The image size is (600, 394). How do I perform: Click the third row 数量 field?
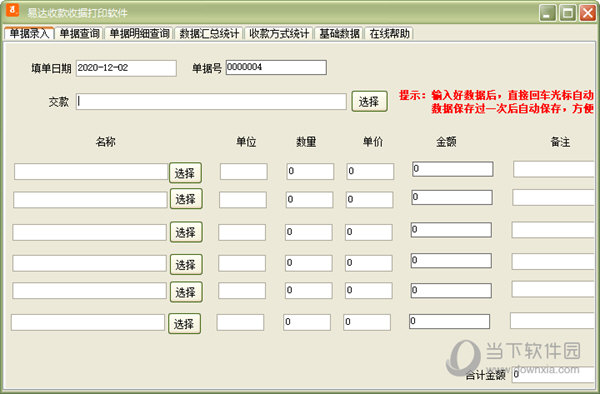(x=308, y=232)
